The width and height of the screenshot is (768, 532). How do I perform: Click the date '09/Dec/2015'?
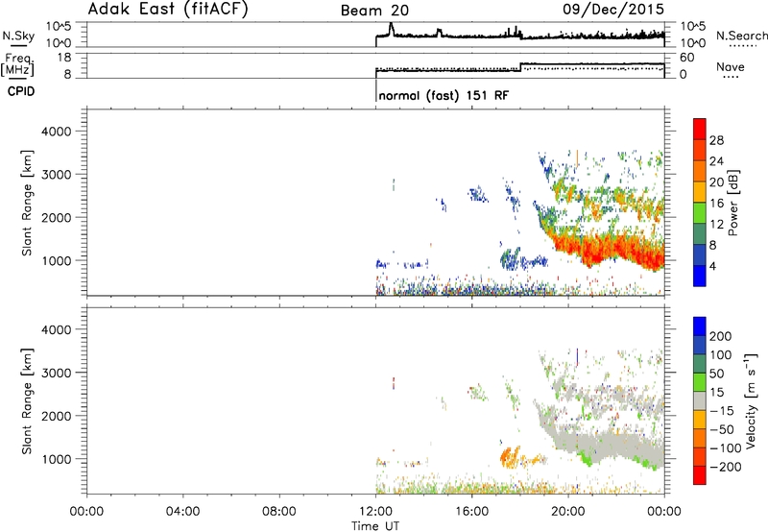point(613,9)
